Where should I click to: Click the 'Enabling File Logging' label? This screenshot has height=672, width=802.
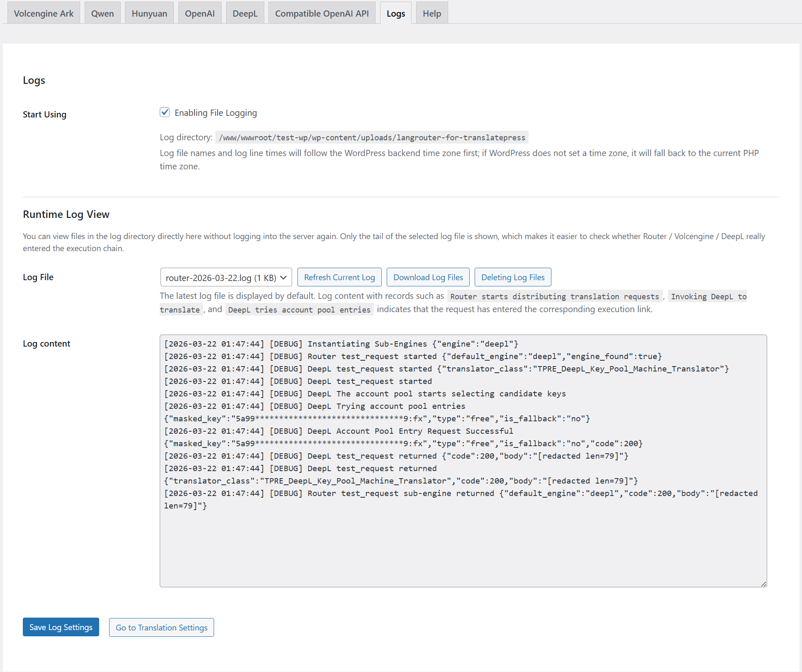[x=216, y=113]
